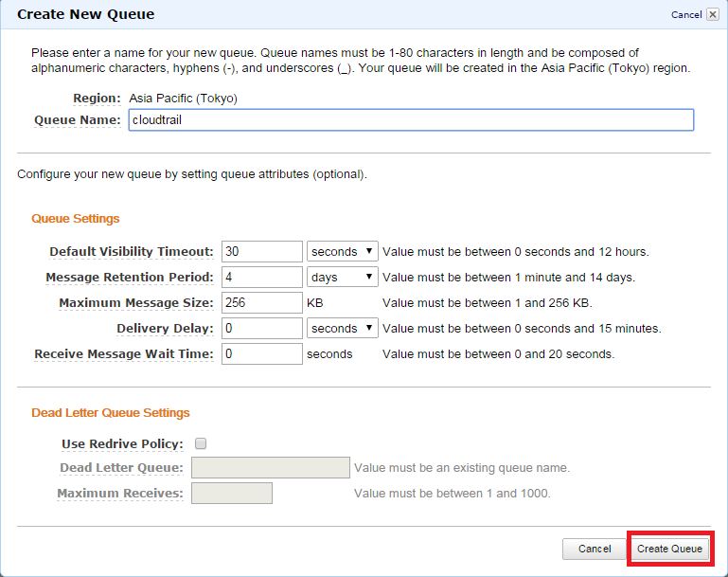Image resolution: width=728 pixels, height=577 pixels.
Task: Click text 'Value must be an existing queue name.'
Action: (461, 468)
